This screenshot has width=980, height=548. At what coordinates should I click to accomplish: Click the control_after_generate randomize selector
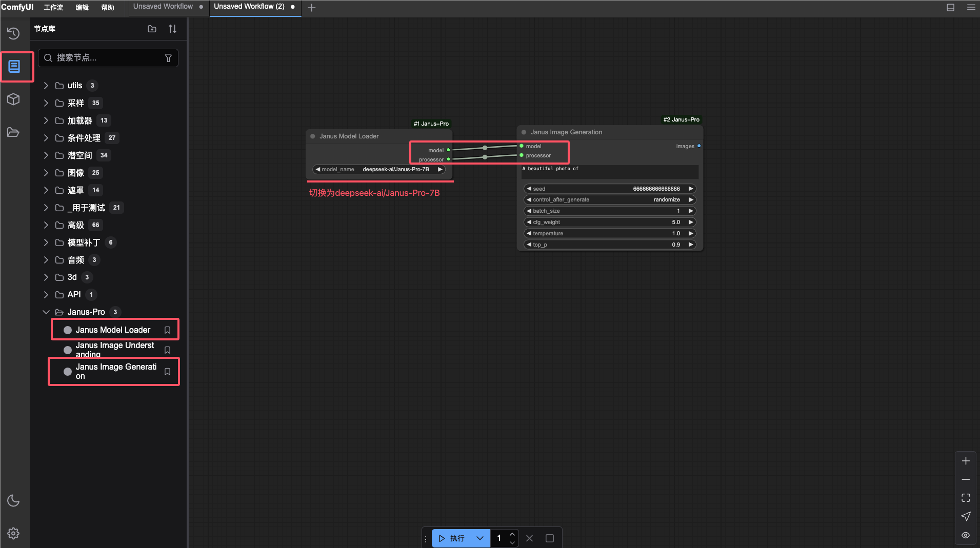click(610, 200)
